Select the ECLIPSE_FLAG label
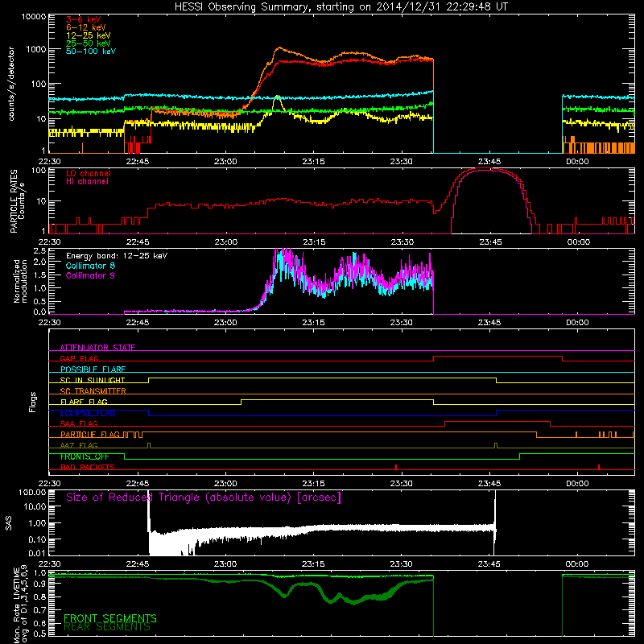The height and width of the screenshot is (644, 644). tap(88, 413)
